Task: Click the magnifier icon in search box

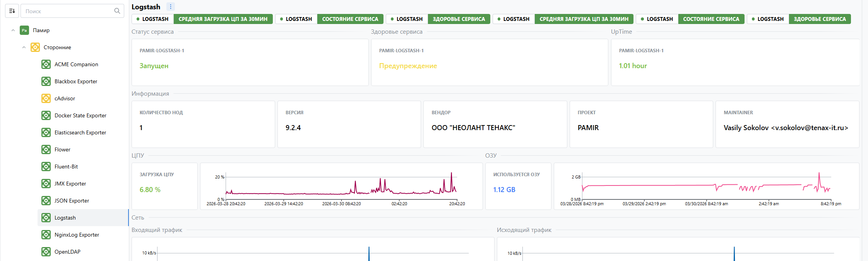Action: [117, 11]
